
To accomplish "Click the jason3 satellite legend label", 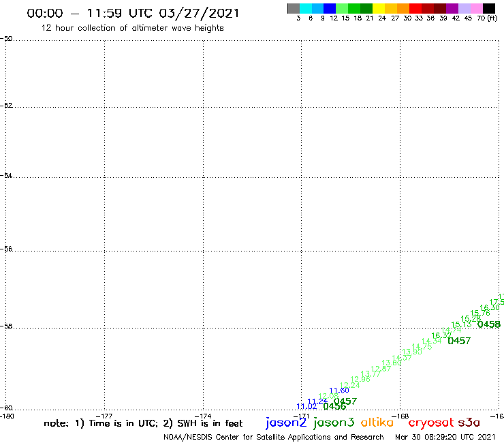I will pyautogui.click(x=334, y=423).
